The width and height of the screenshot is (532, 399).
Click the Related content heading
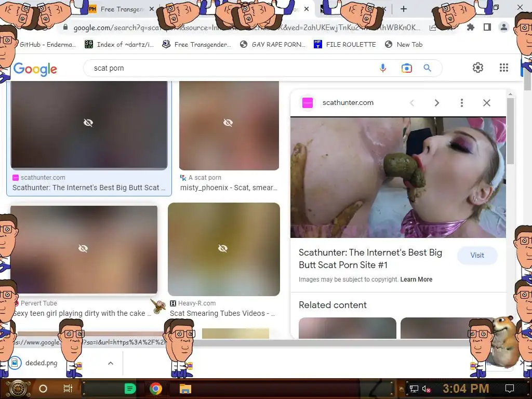(332, 305)
